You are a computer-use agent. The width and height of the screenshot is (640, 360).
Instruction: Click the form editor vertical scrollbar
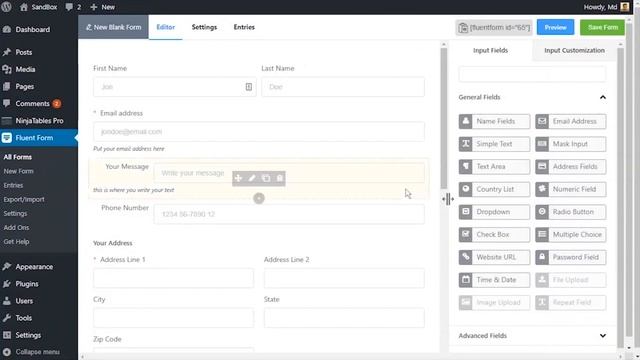(x=444, y=118)
